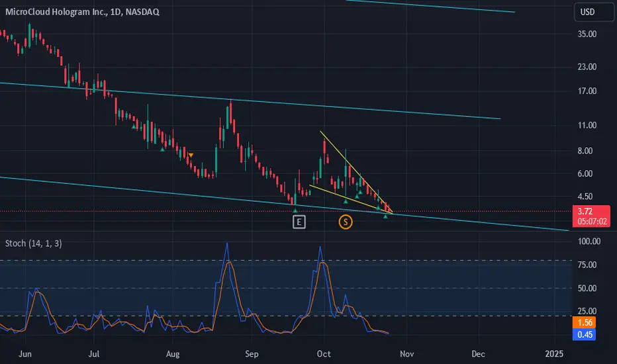
Task: Click the 35.00 price scale label
Action: 587,34
